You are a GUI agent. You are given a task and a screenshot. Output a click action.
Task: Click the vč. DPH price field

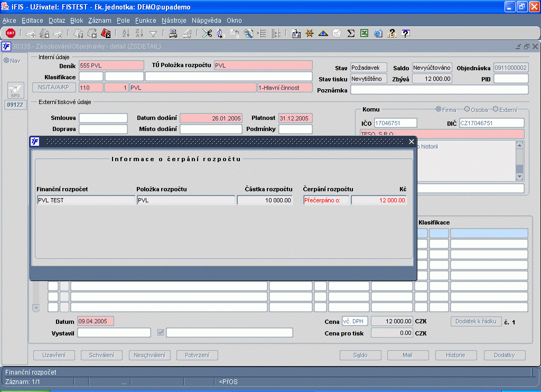point(355,321)
